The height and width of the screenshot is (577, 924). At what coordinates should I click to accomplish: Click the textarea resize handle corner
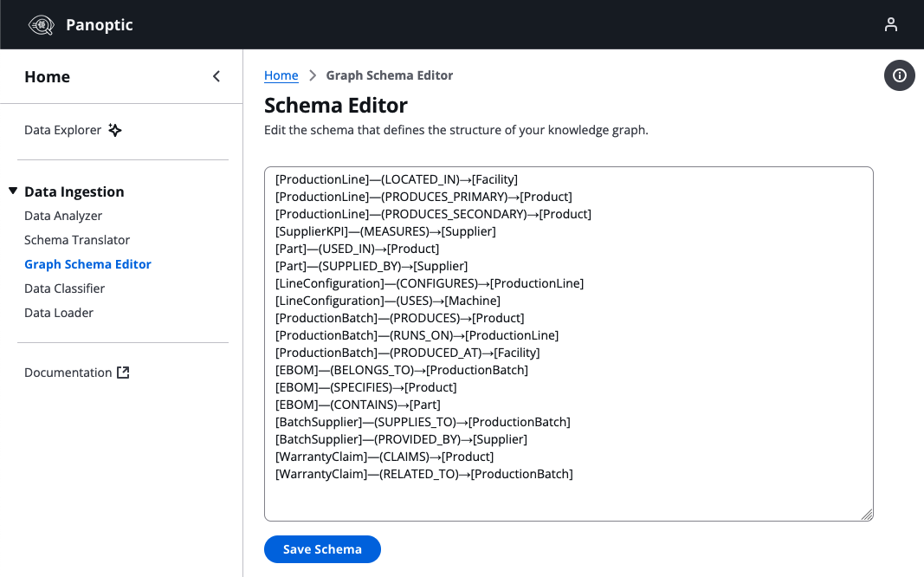pyautogui.click(x=866, y=515)
